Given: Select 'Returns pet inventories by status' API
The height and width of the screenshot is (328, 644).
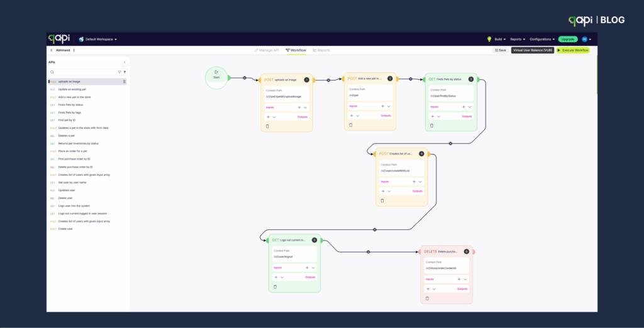Looking at the screenshot, I should coord(79,144).
